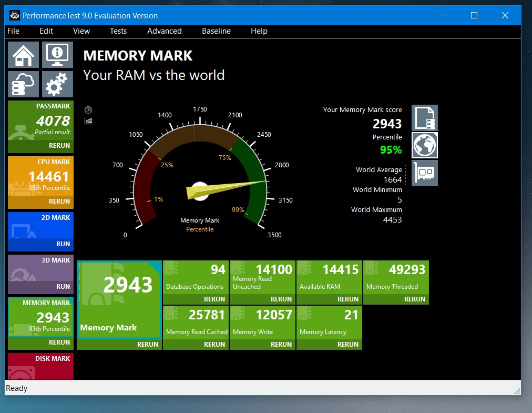Go to the Home screen icon
Screen dimensions: 532x413
pos(24,55)
